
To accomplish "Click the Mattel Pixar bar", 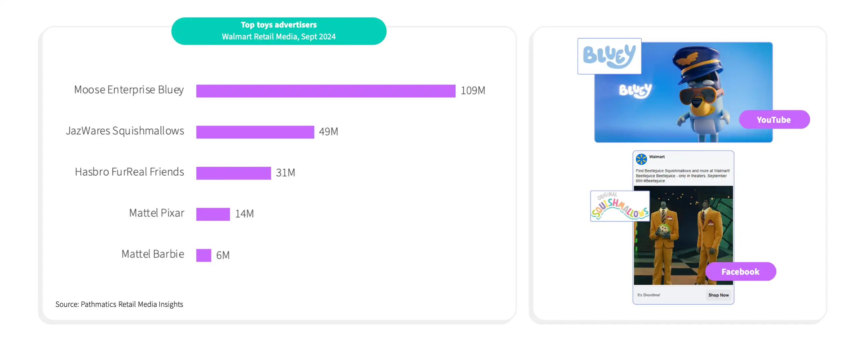I will [x=213, y=214].
